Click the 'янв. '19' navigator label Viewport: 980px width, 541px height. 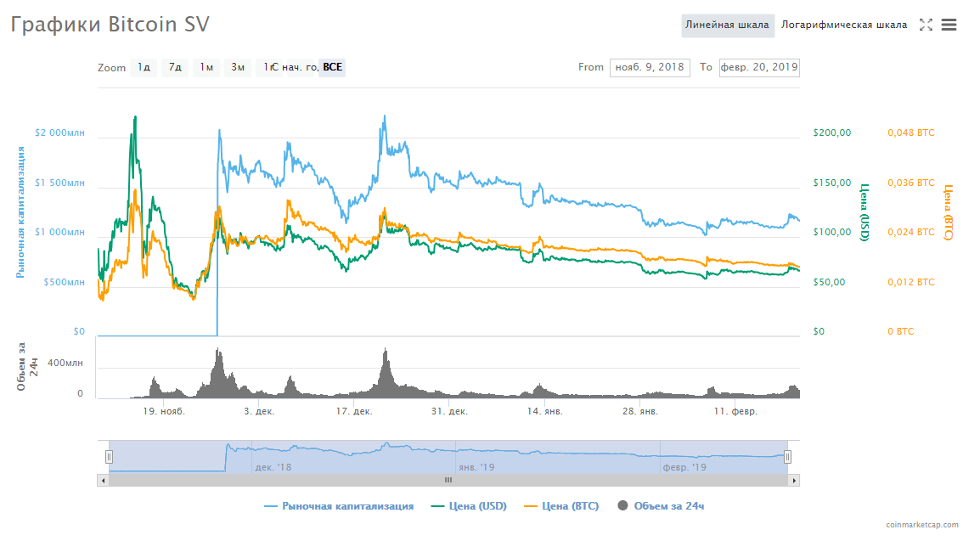(476, 466)
